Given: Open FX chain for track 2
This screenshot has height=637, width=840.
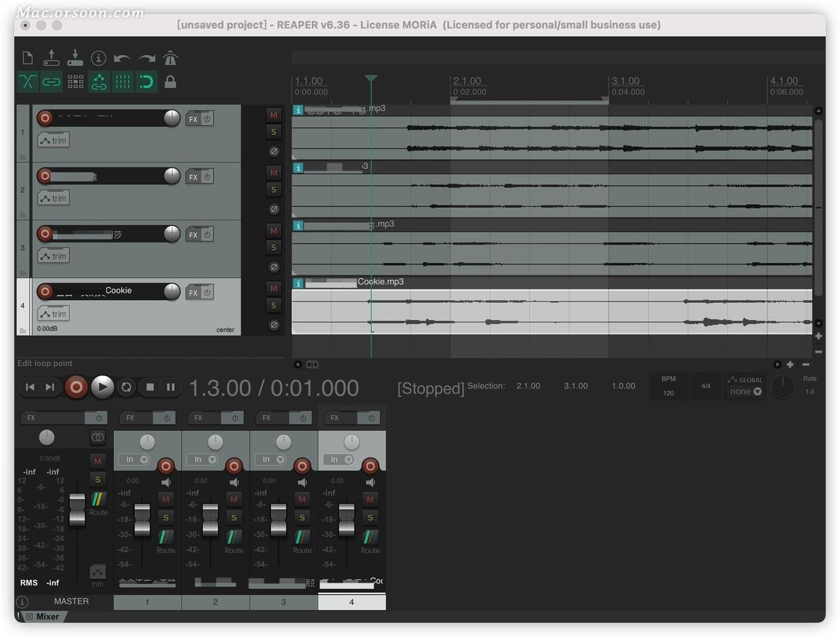Looking at the screenshot, I should (x=193, y=177).
